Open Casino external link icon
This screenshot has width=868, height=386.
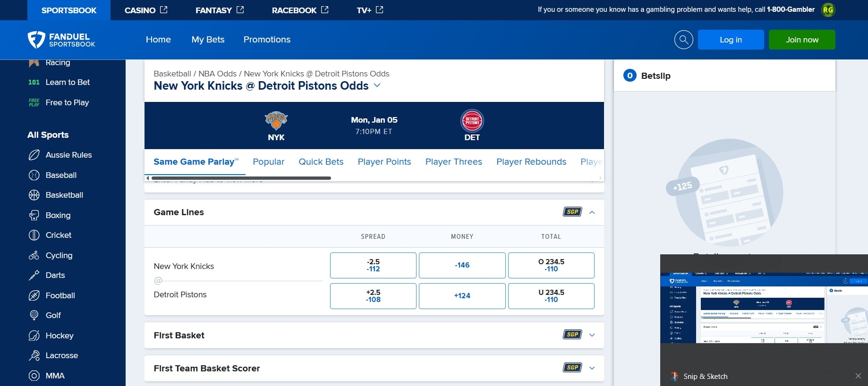[x=164, y=9]
